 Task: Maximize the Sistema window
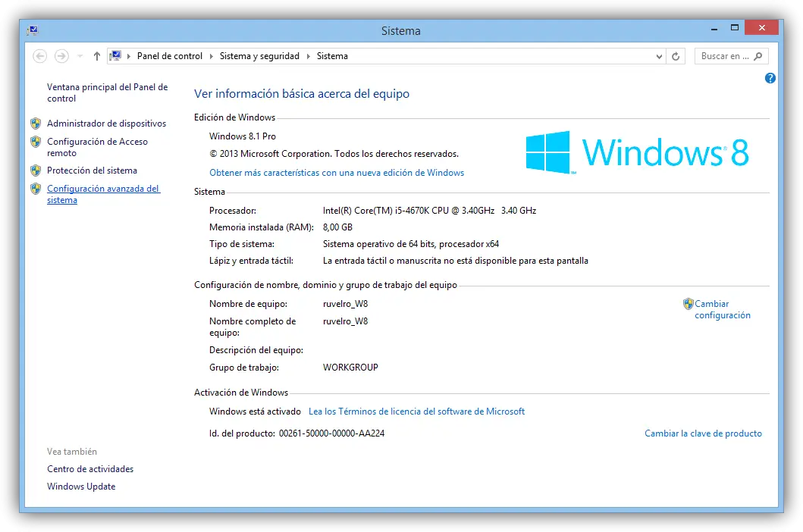[734, 27]
